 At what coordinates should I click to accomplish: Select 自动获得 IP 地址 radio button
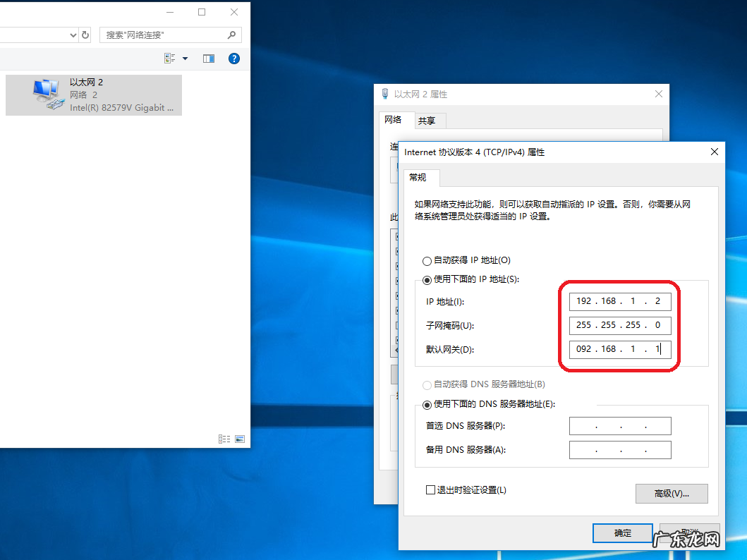[427, 260]
